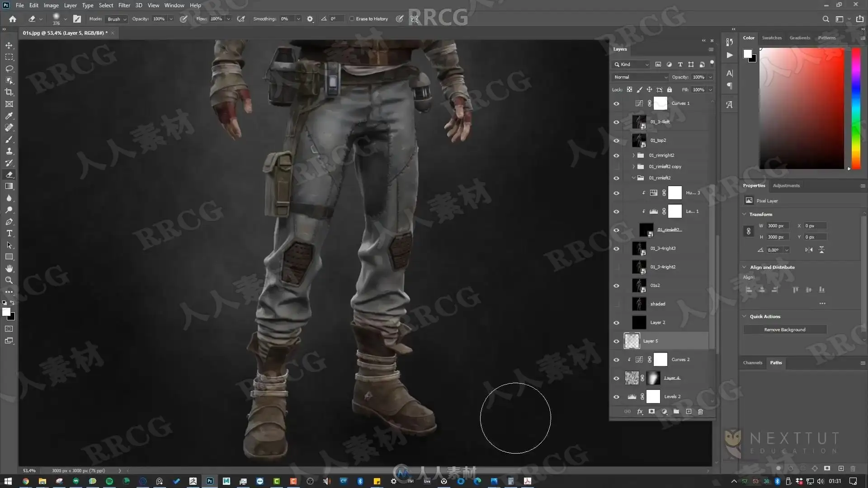The height and width of the screenshot is (488, 868).
Task: Click the hue spectrum slider
Action: click(856, 108)
